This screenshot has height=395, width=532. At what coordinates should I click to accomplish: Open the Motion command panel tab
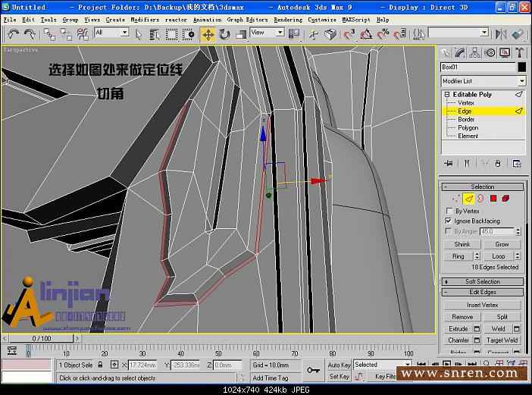coord(490,52)
